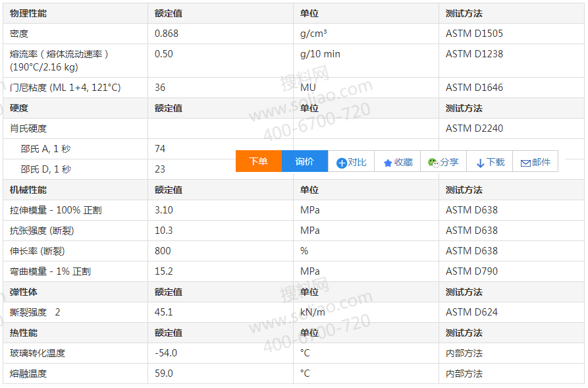Viewport: 588px width, 388px height.
Task: Click the plus icon beside 对比
Action: [x=341, y=163]
